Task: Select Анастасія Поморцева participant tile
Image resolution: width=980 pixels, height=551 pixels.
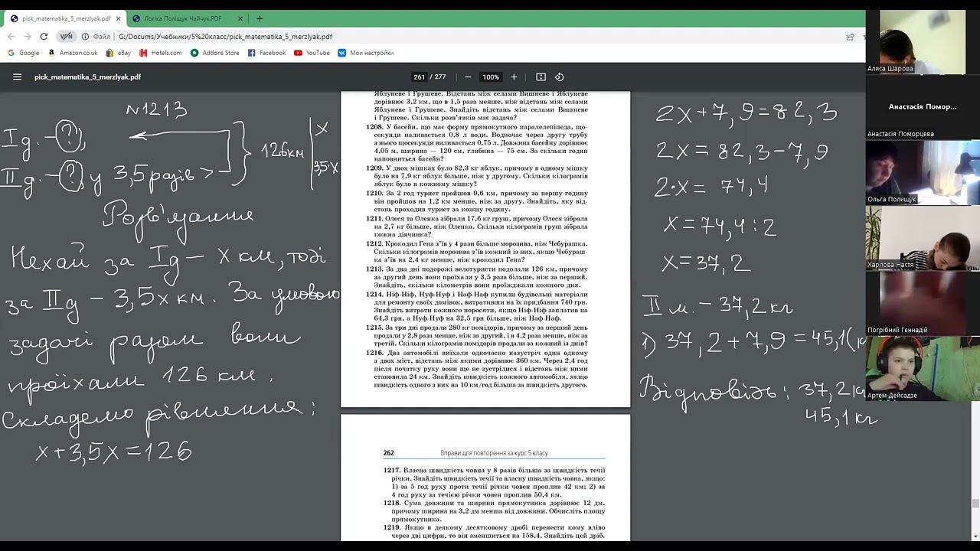Action: click(x=923, y=106)
